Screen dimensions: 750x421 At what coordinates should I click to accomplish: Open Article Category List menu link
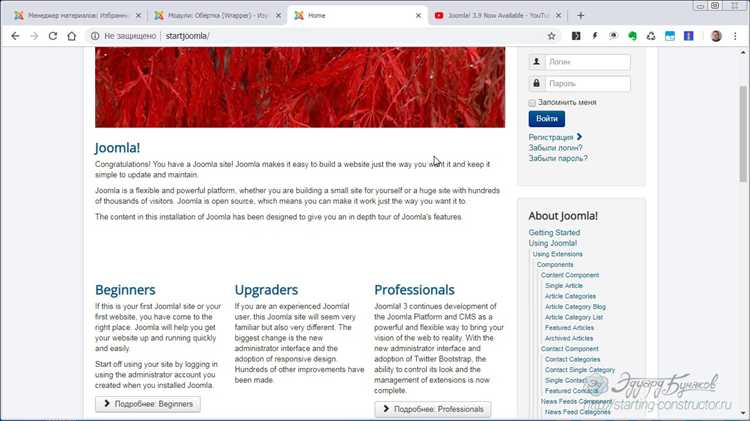point(574,317)
